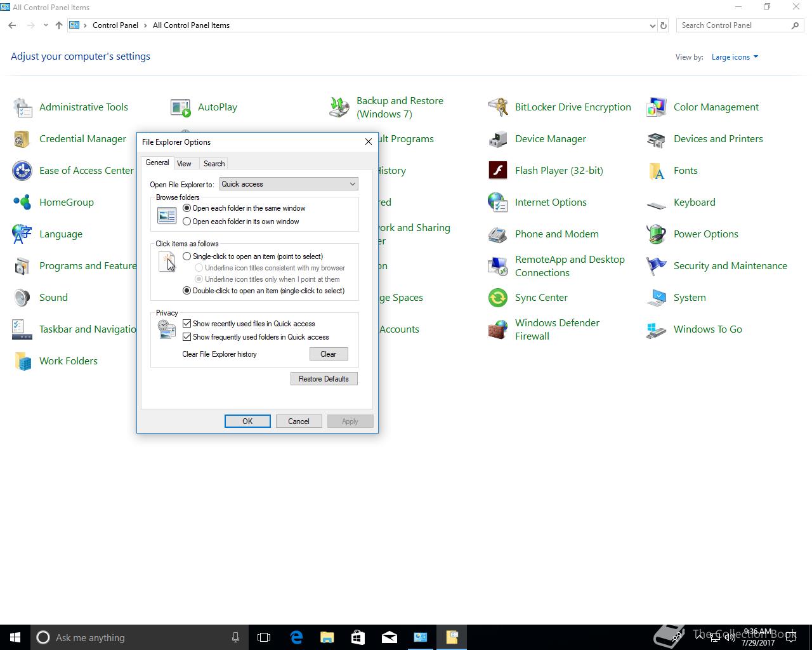Click the Search Control Panel field
812x650 pixels.
pyautogui.click(x=740, y=25)
